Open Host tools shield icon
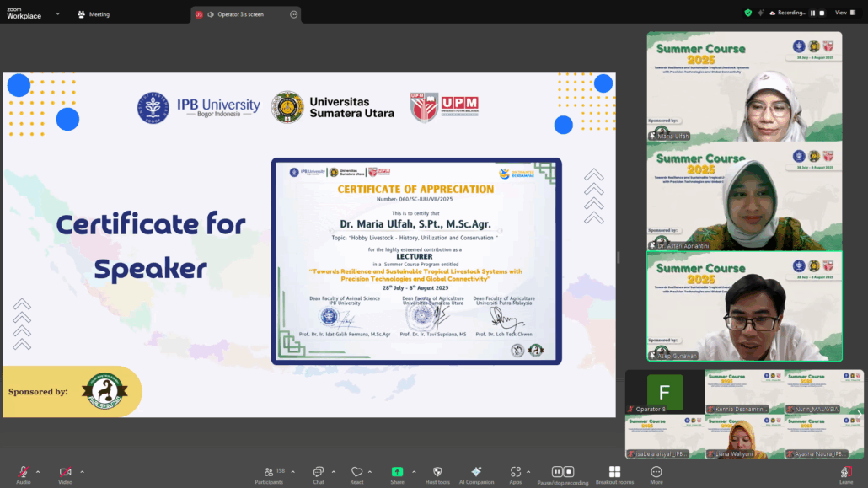Image resolution: width=868 pixels, height=488 pixels. [437, 473]
